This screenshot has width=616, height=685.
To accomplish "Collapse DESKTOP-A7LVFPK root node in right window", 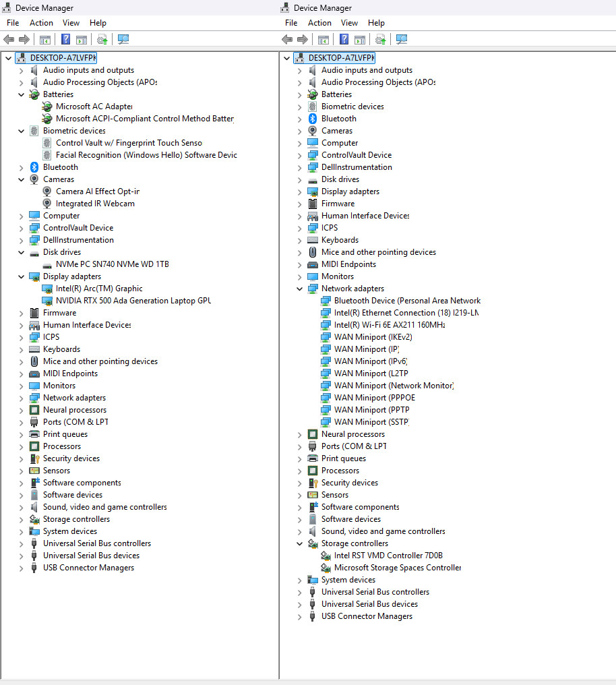I will (287, 58).
